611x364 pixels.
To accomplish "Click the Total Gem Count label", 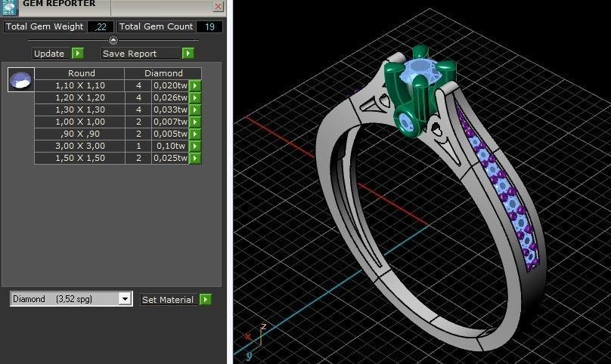I will point(156,26).
